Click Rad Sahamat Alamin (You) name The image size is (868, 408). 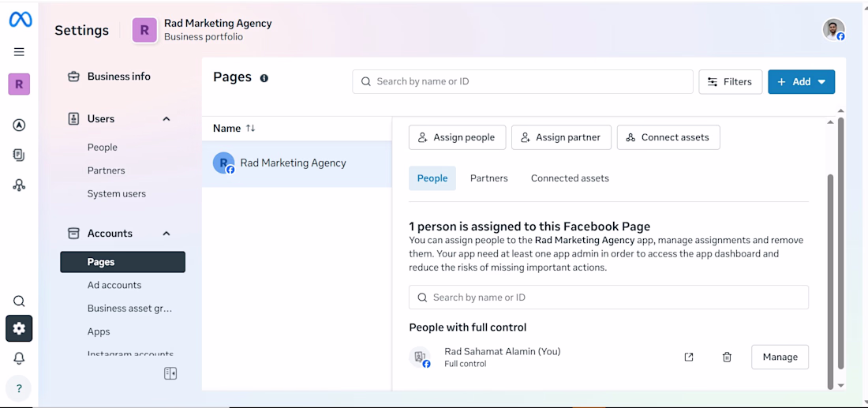coord(502,351)
